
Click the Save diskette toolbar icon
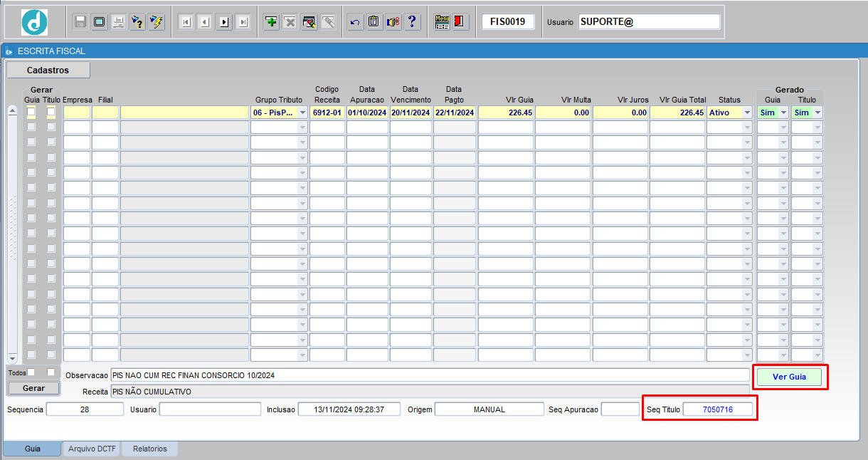click(x=80, y=22)
